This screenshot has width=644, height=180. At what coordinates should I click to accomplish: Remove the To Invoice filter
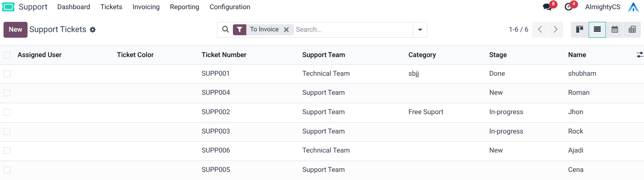click(x=287, y=30)
